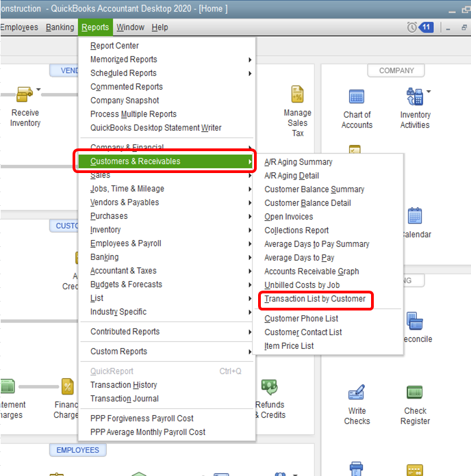This screenshot has width=471, height=476.
Task: Click the Inventory Activities icon
Action: [x=414, y=96]
